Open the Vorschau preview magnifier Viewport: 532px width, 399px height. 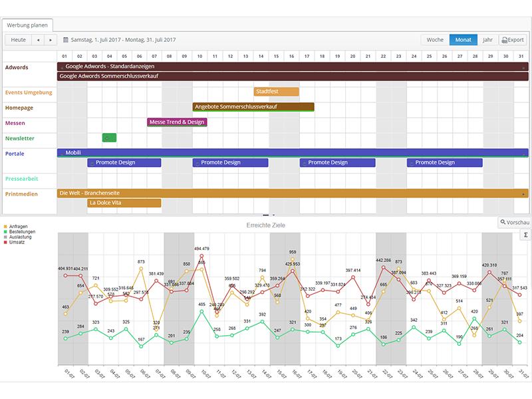click(514, 222)
